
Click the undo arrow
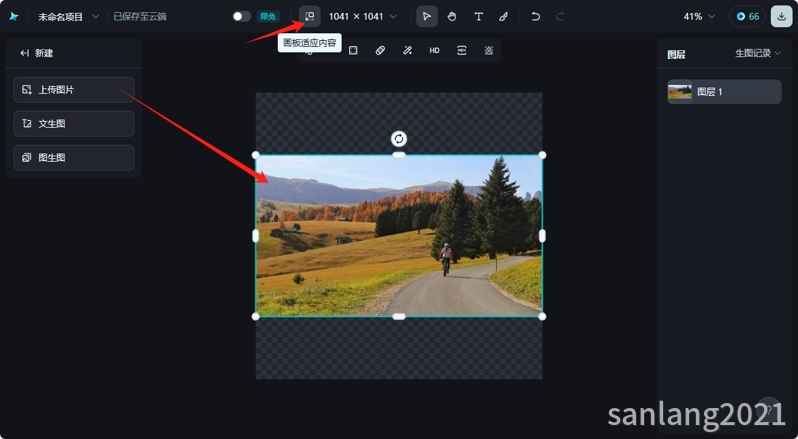point(536,16)
